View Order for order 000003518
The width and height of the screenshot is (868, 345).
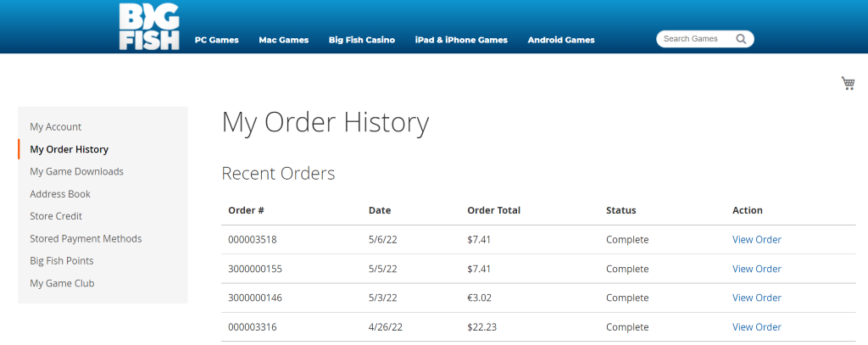click(757, 240)
